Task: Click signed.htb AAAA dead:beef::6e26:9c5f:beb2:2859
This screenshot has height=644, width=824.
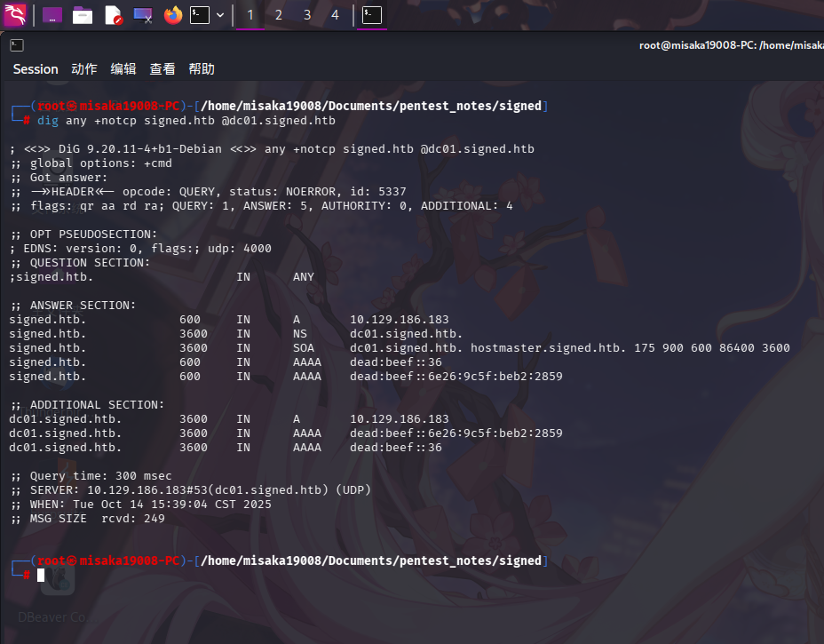Action: pyautogui.click(x=456, y=377)
